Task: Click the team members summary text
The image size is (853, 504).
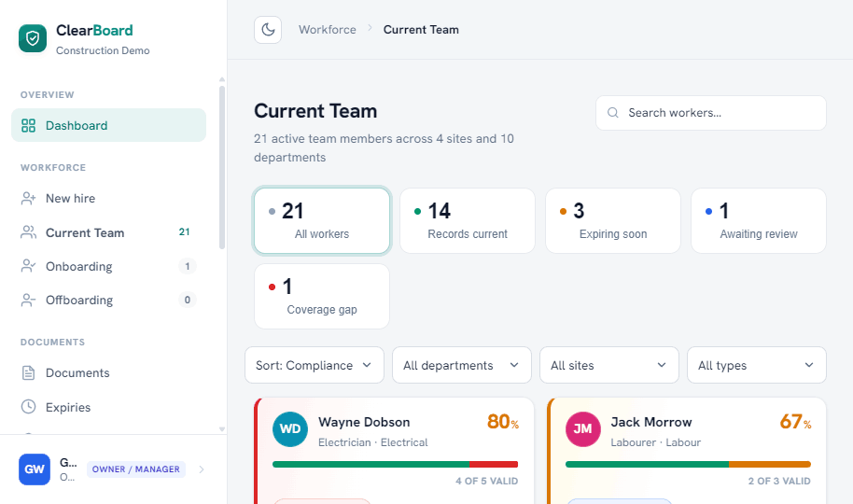Action: point(385,148)
